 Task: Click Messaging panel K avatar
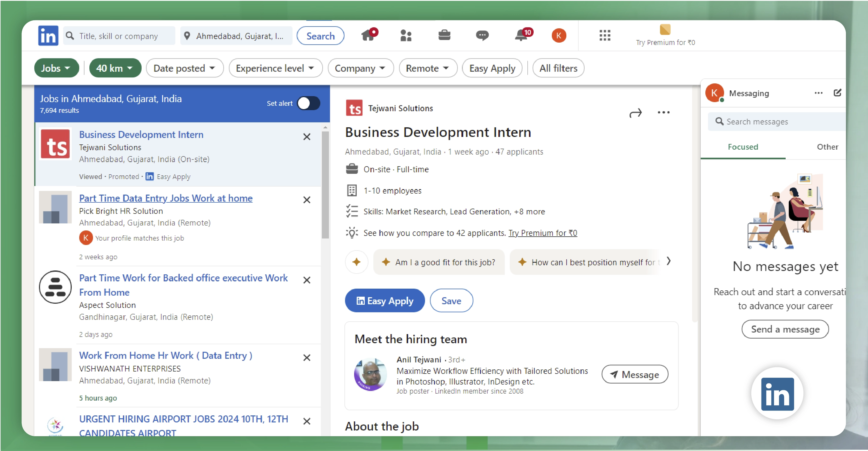(714, 93)
